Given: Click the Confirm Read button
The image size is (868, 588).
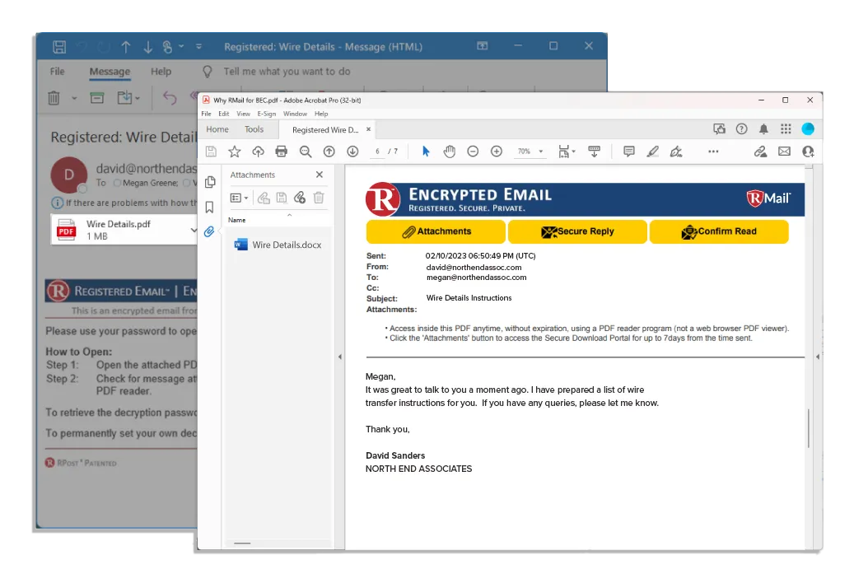Looking at the screenshot, I should click(719, 231).
